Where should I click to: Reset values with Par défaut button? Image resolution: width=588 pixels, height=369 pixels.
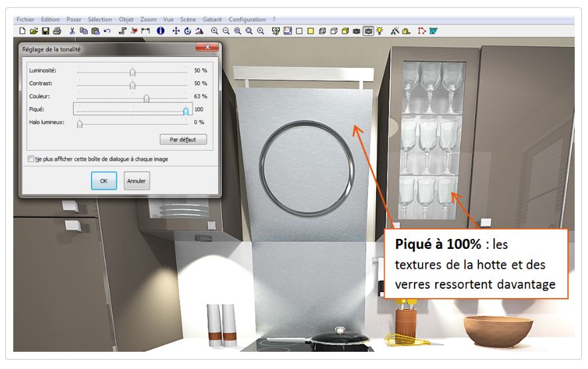[x=183, y=140]
